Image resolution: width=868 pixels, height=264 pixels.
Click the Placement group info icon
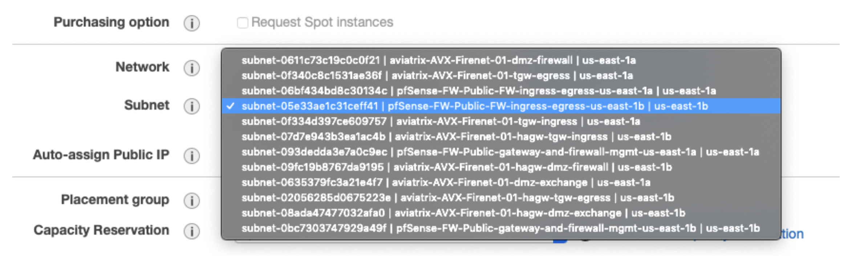click(191, 200)
